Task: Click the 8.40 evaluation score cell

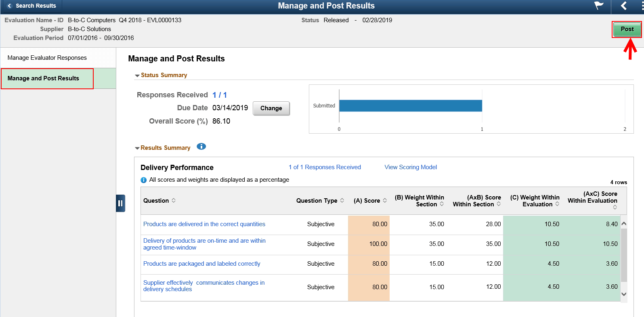Action: pos(612,224)
